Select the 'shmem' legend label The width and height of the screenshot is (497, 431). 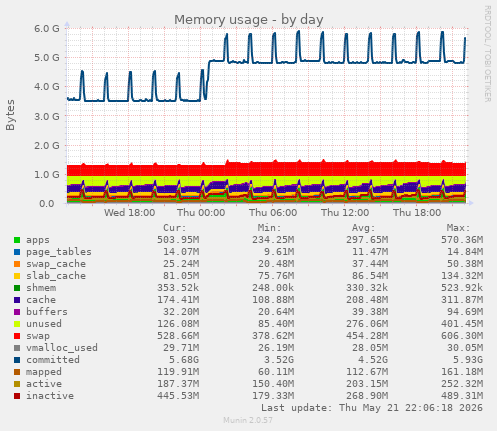click(x=41, y=288)
